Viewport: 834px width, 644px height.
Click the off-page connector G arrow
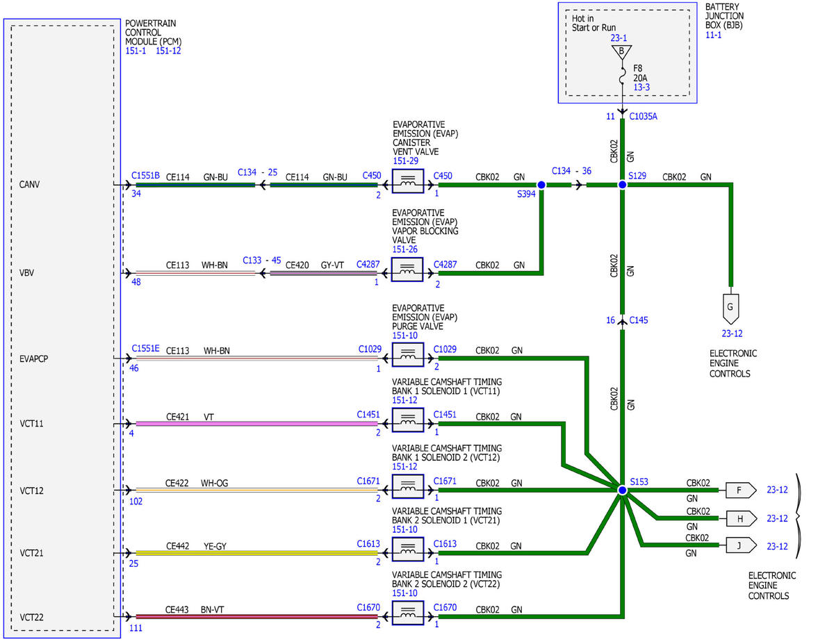(730, 308)
